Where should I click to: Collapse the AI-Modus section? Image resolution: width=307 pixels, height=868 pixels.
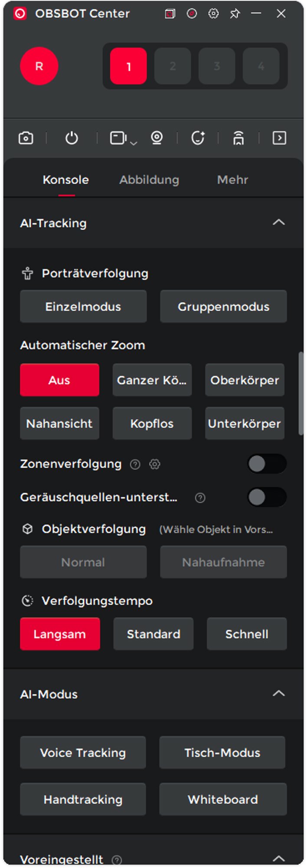coord(278,694)
